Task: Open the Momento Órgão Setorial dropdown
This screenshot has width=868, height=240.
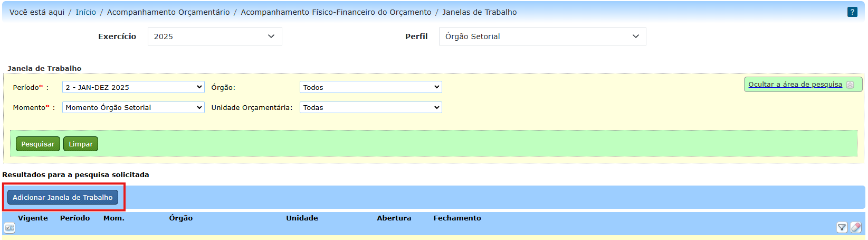Action: click(x=133, y=107)
